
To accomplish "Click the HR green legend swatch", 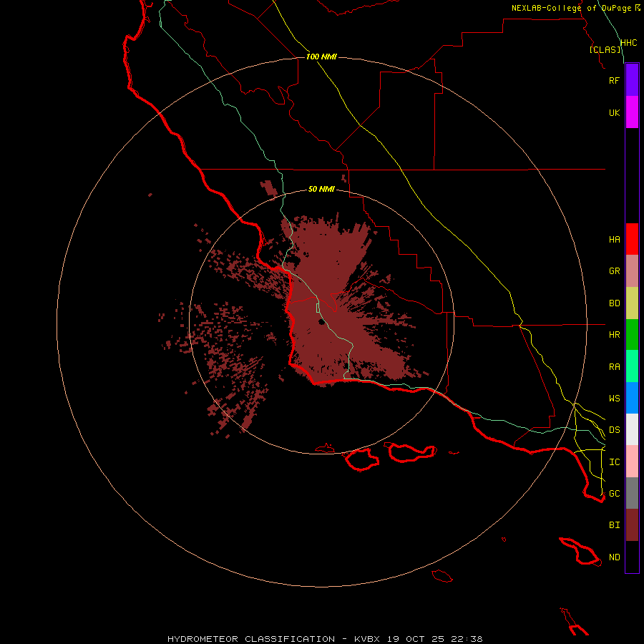I will click(632, 334).
